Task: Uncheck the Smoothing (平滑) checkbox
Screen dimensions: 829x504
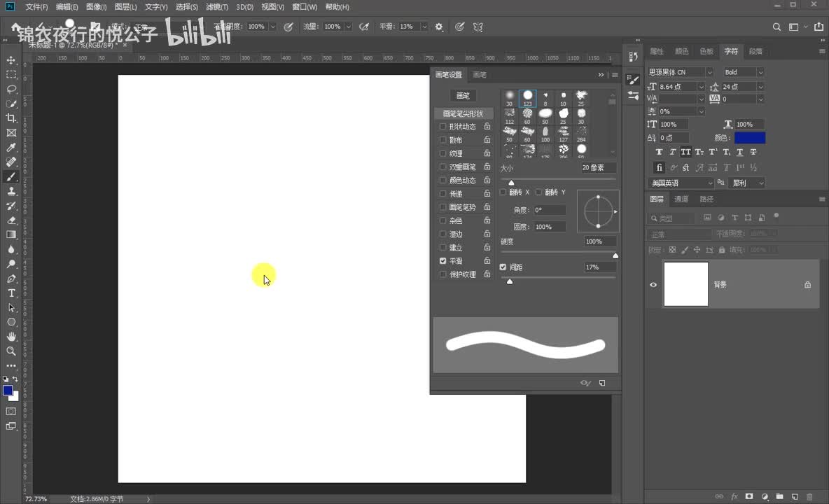Action: [x=443, y=261]
